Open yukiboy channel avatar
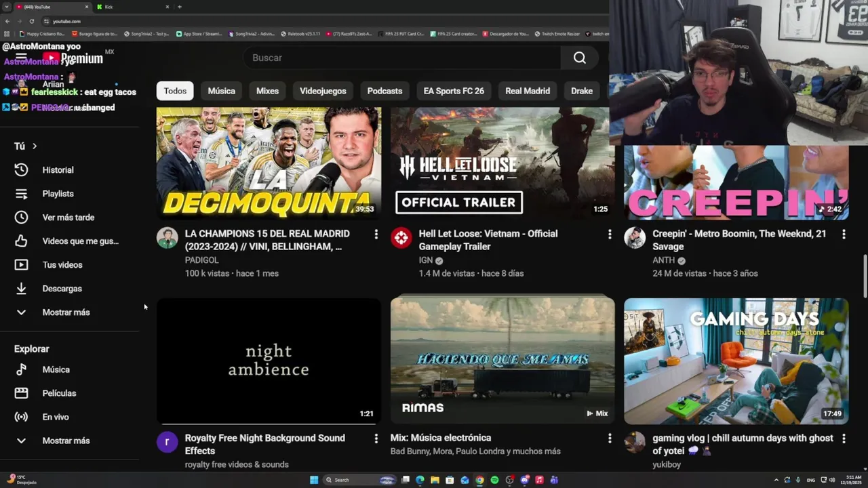Screen dimensions: 868x488 pyautogui.click(x=635, y=443)
